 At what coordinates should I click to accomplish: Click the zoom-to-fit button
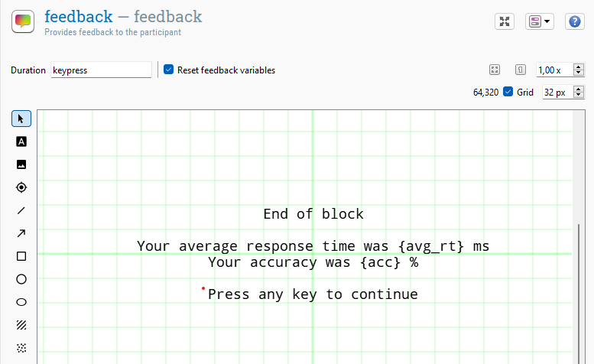[495, 70]
